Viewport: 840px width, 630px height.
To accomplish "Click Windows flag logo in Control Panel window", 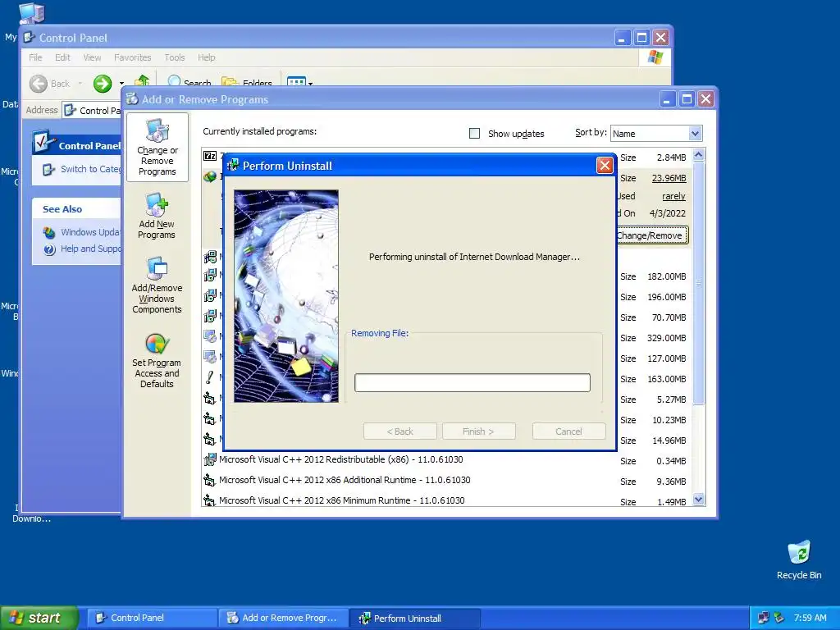I will 655,57.
